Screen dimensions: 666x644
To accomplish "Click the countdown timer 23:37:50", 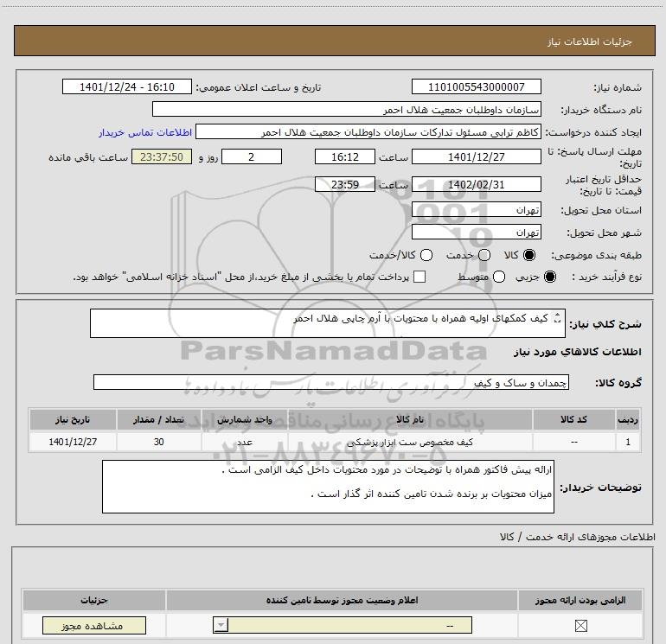I will click(x=162, y=156).
